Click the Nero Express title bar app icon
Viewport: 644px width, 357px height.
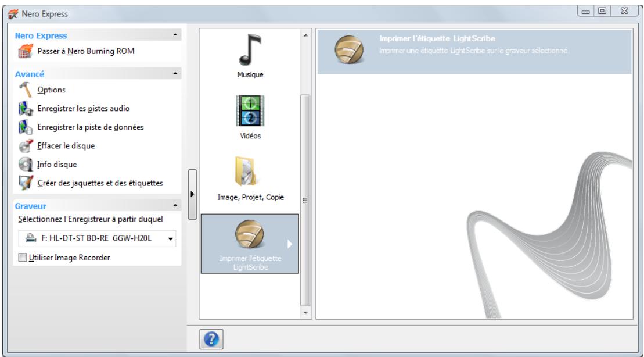[13, 13]
